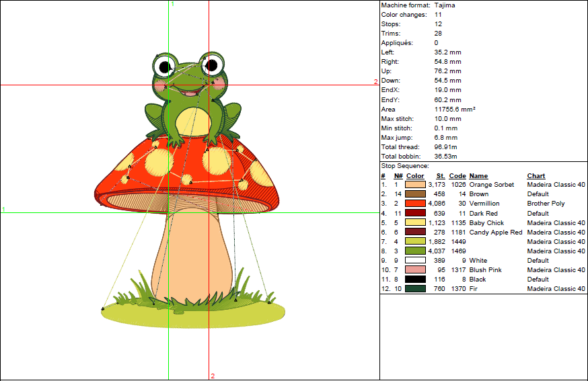
Task: Click the Area value 11755.6 mm²
Action: 455,109
